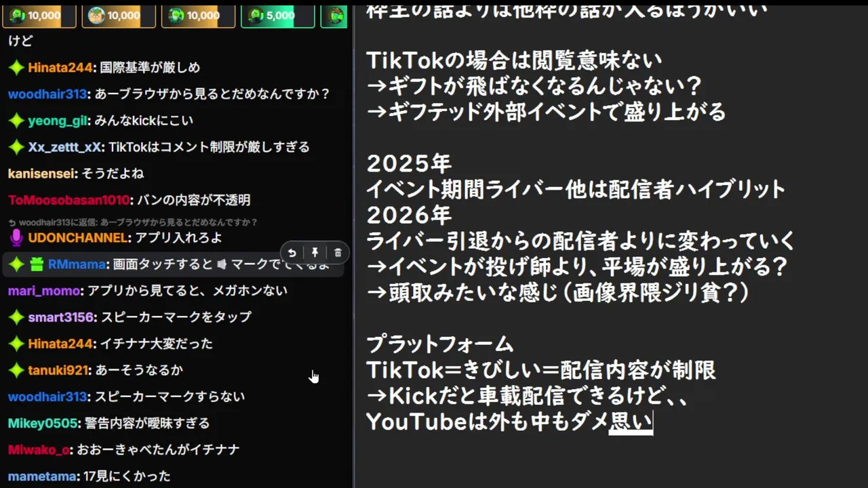
Task: Click the プラットフォーム heading in notes
Action: coord(440,344)
